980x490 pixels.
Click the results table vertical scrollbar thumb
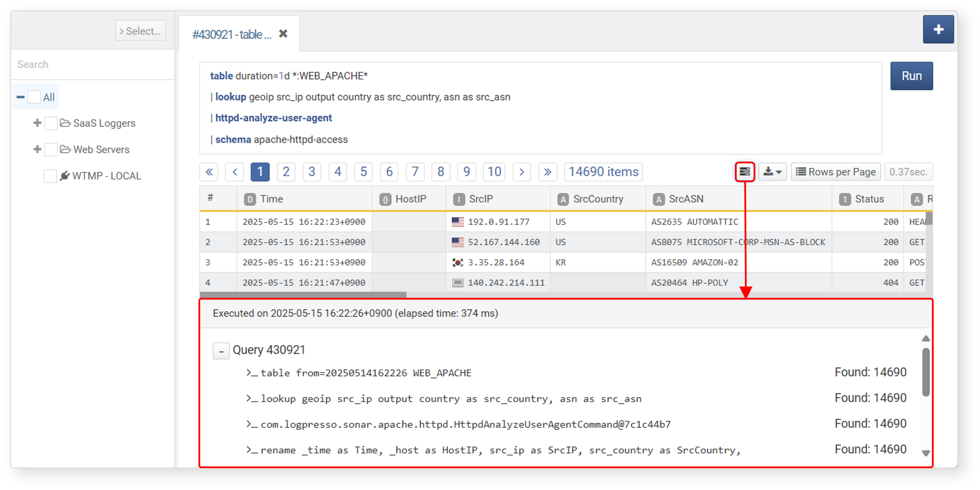click(929, 219)
